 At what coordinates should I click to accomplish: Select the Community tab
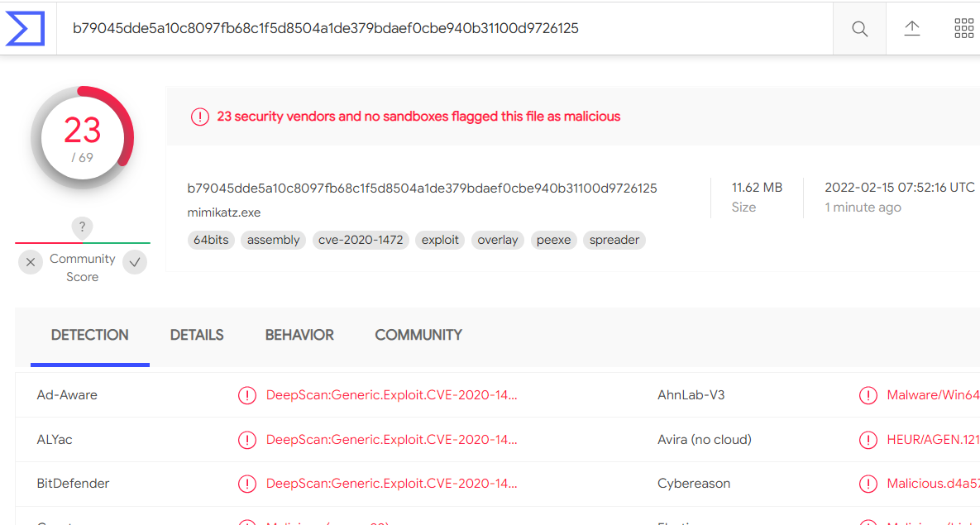coord(418,335)
